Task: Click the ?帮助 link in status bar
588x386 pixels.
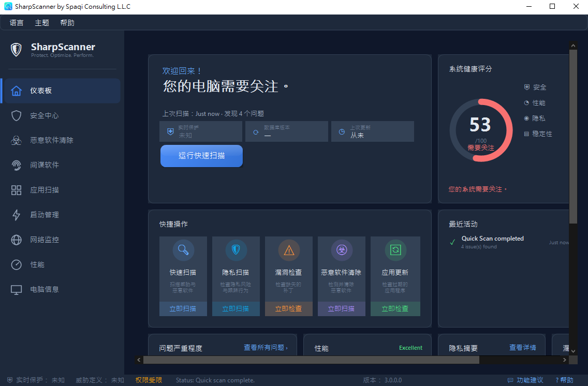Action: pos(564,380)
